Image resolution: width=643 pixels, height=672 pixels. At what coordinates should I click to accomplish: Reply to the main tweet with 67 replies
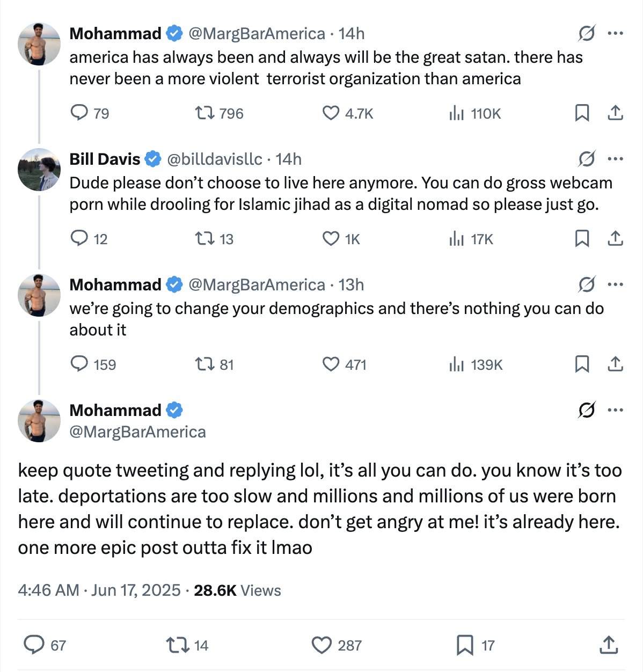tap(34, 645)
